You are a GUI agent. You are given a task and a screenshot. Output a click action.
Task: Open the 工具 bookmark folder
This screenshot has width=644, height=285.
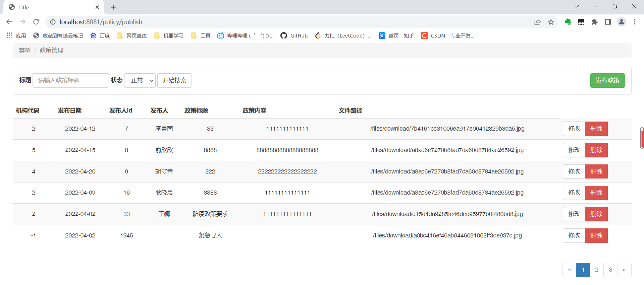click(x=201, y=35)
